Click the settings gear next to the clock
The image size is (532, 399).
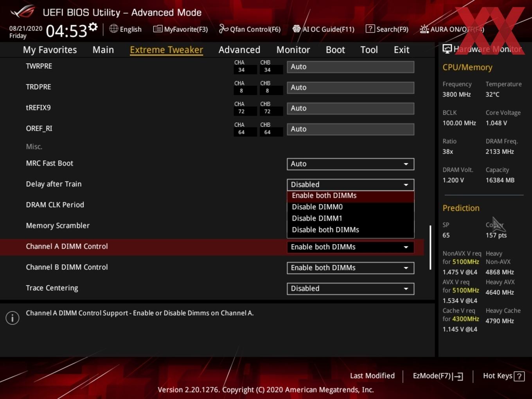(93, 27)
